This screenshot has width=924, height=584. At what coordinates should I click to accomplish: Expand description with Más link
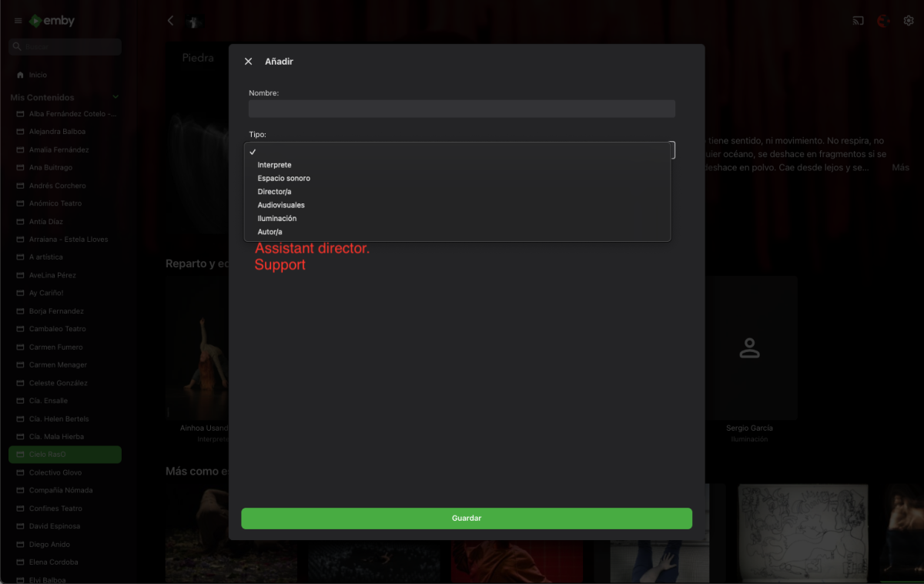900,167
